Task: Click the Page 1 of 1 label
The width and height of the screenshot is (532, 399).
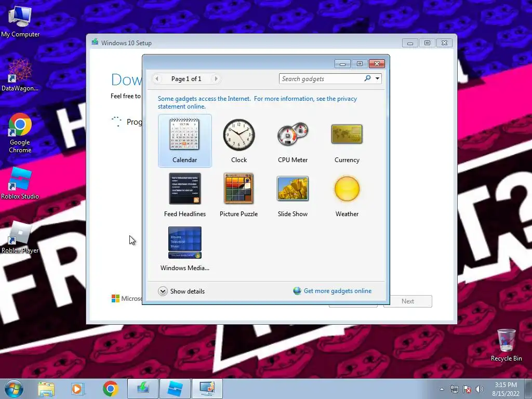Action: (187, 79)
